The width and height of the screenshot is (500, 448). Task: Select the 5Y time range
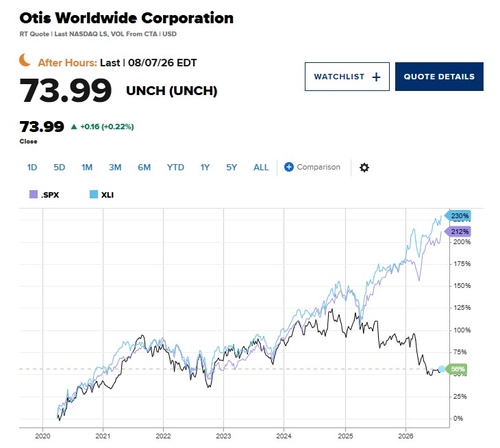coord(231,167)
